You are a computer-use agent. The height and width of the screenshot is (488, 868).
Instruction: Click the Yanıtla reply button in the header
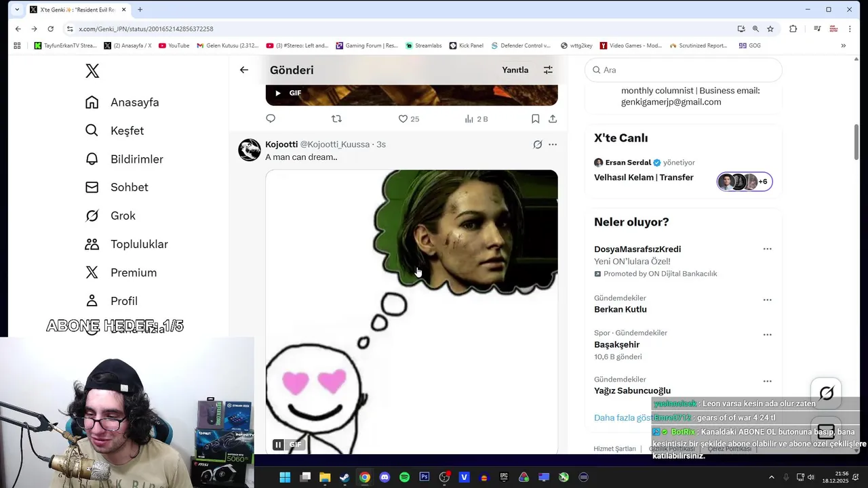(x=515, y=70)
